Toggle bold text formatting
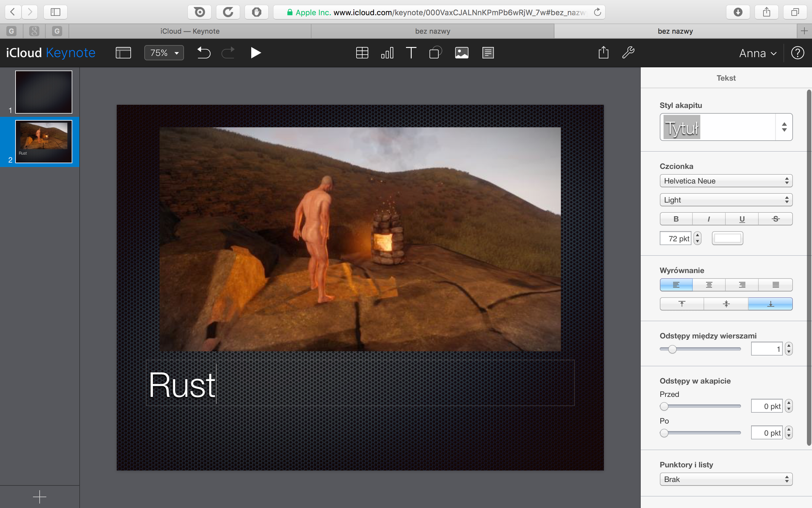Screen dimensions: 812x508 point(676,219)
